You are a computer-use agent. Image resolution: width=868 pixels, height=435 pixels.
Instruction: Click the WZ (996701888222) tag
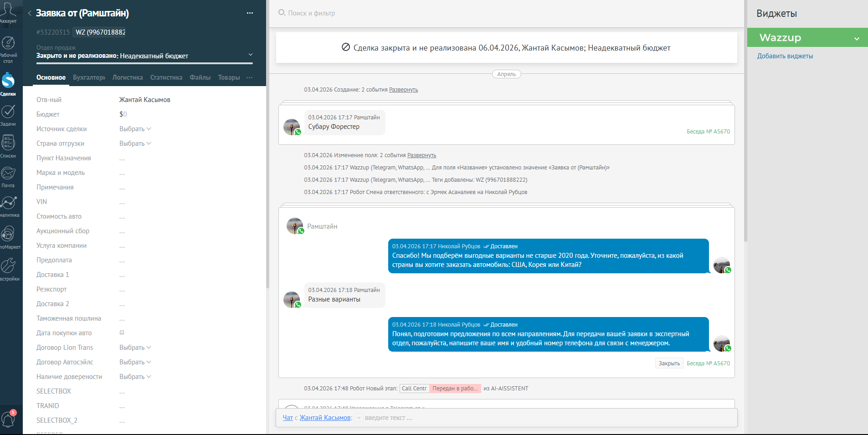(x=100, y=32)
